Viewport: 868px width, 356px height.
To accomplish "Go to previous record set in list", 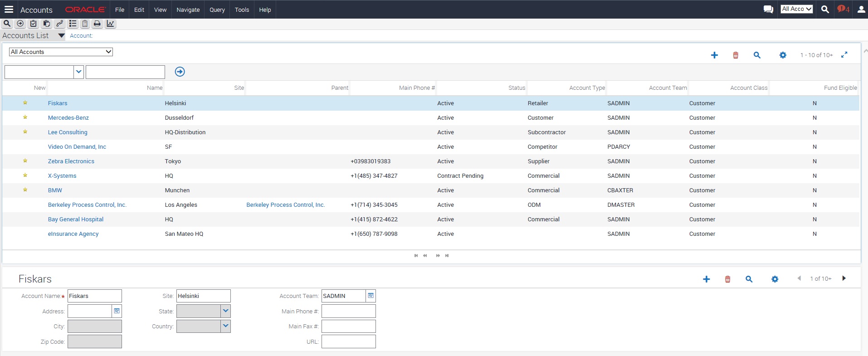I will (425, 255).
